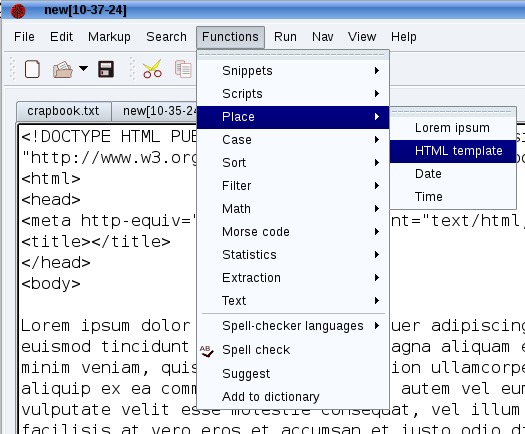Viewport: 525px width, 434px height.
Task: Click inside the empty title tag in the editor
Action: (91, 242)
